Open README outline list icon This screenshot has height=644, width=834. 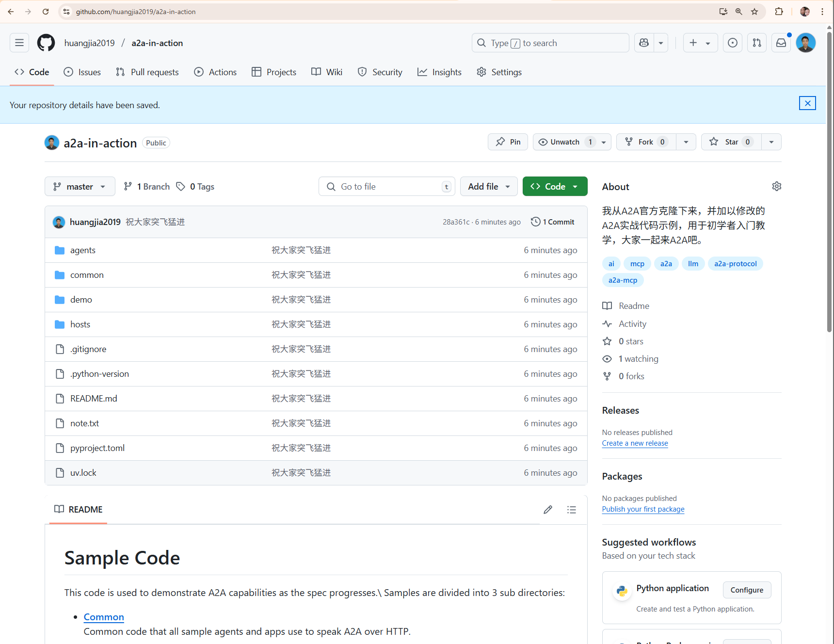pyautogui.click(x=572, y=510)
